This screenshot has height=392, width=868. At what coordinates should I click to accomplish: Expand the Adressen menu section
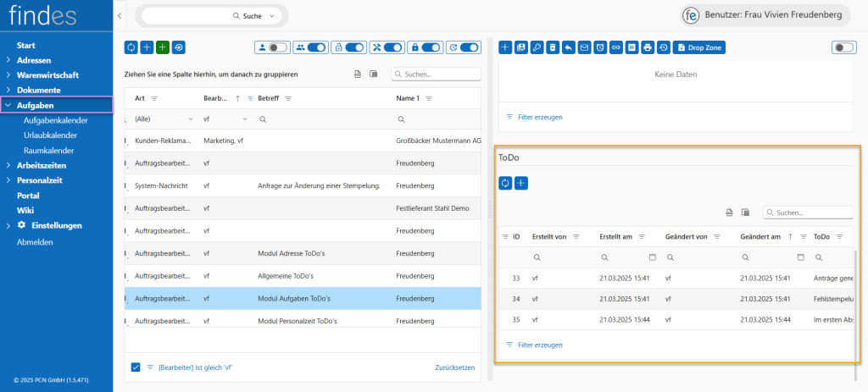(x=34, y=60)
